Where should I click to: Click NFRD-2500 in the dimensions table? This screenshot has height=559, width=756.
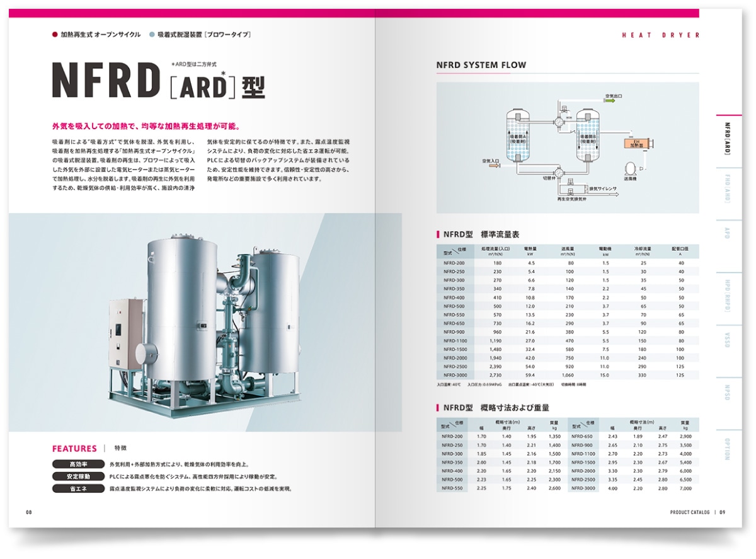584,479
